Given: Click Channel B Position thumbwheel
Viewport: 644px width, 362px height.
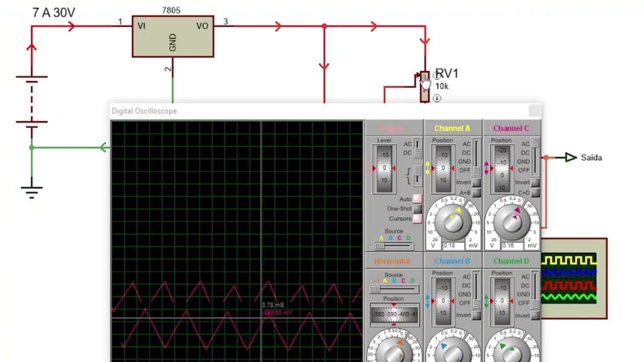Looking at the screenshot, I should [443, 301].
